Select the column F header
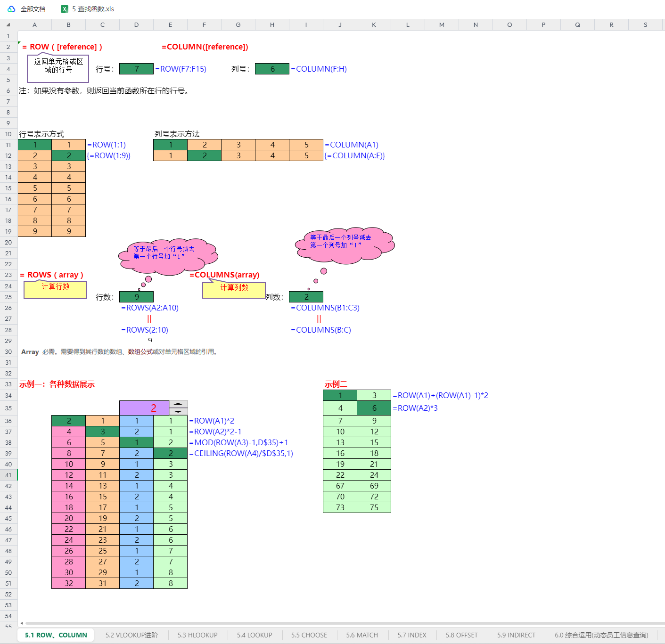Viewport: 665px width, 644px height. (x=204, y=25)
